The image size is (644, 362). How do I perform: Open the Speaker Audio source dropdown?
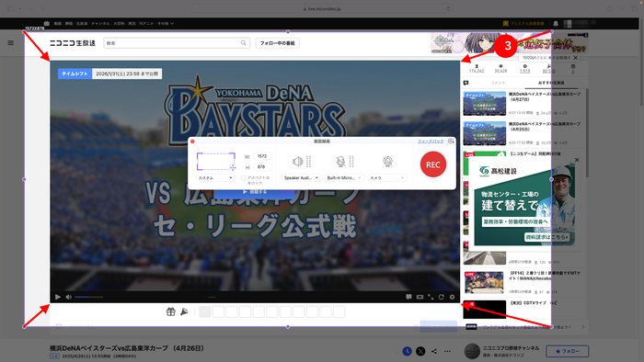point(301,177)
